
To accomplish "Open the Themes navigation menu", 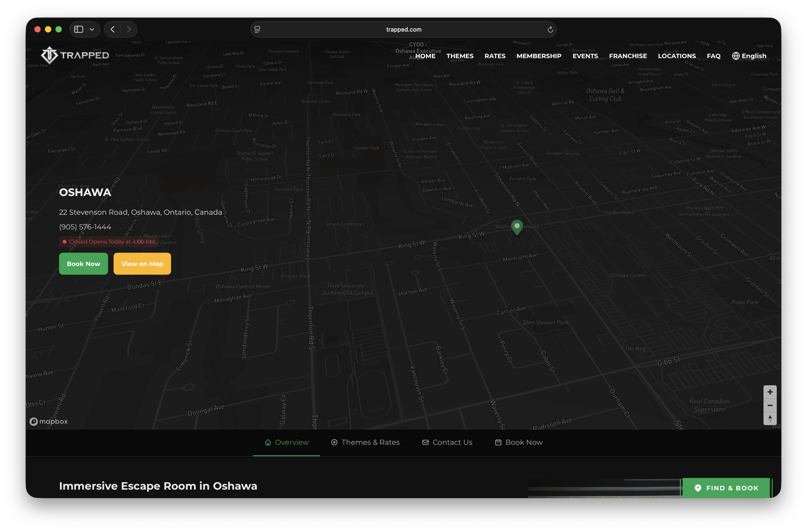I will coord(460,56).
